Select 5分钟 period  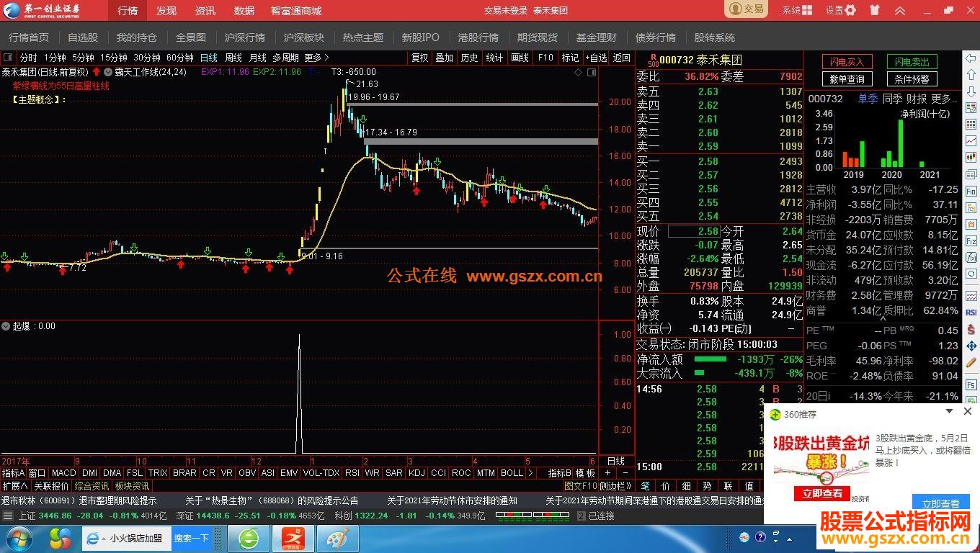(x=83, y=58)
